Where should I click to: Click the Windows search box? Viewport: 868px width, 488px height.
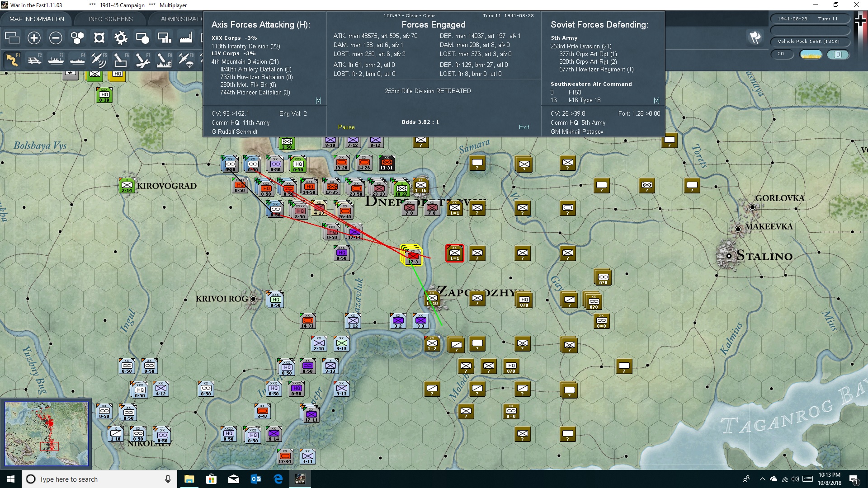(99, 479)
